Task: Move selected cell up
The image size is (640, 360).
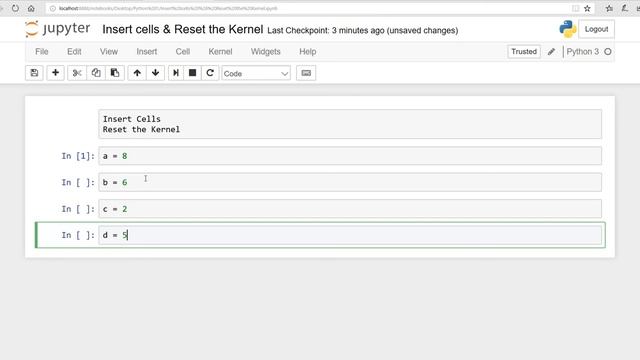Action: coord(137,73)
